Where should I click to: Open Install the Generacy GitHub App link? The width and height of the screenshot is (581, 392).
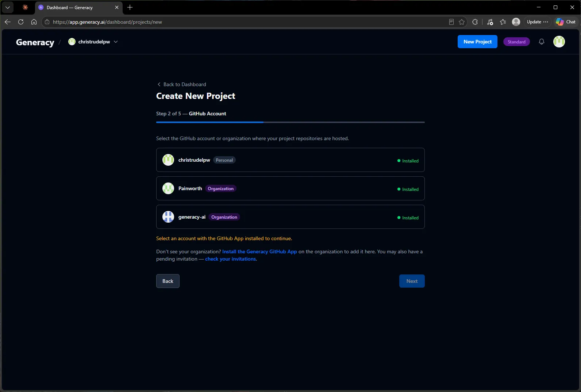(x=259, y=251)
